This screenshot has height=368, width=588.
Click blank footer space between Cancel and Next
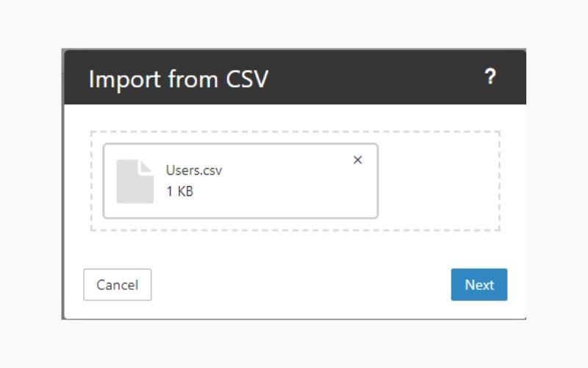pos(301,285)
